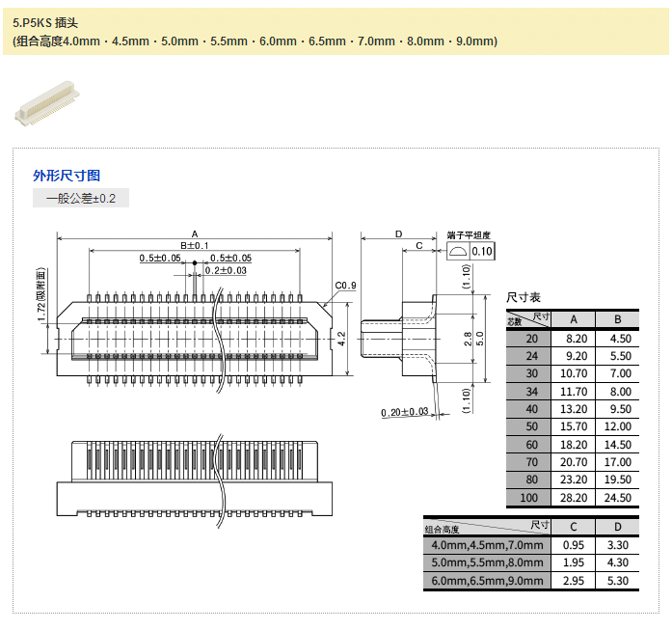Click the 4.0mm,4.5mm,7.0mm height row
The height and width of the screenshot is (630, 672).
[488, 545]
